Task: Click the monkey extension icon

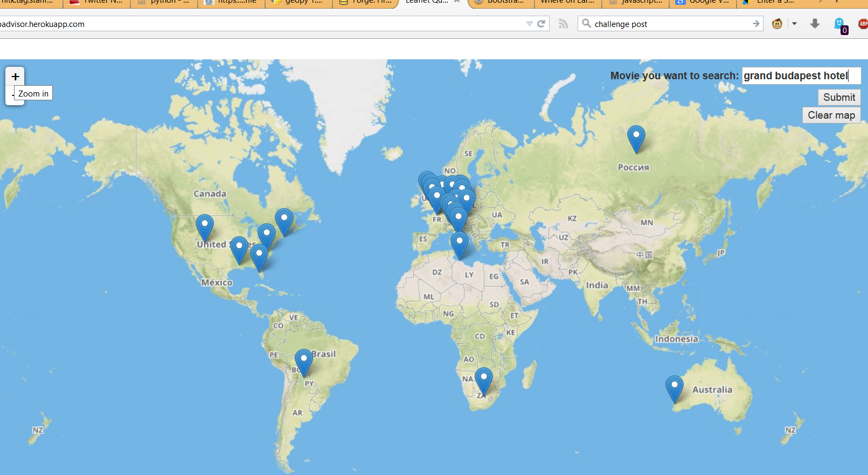Action: (777, 24)
